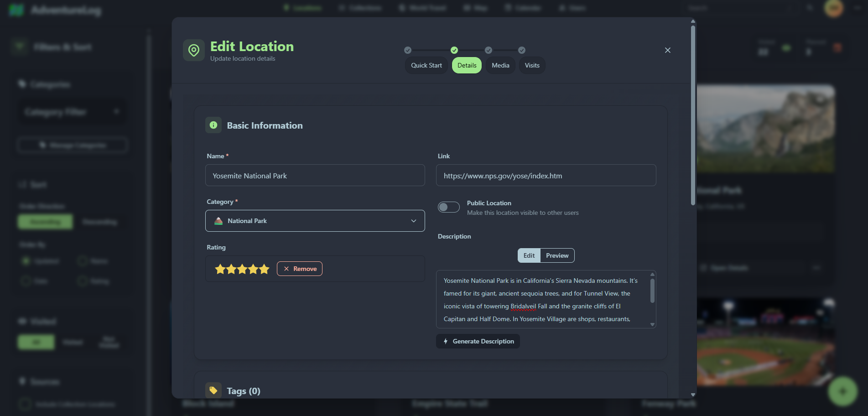Click the Edit Location pin icon
The image size is (868, 416).
193,50
